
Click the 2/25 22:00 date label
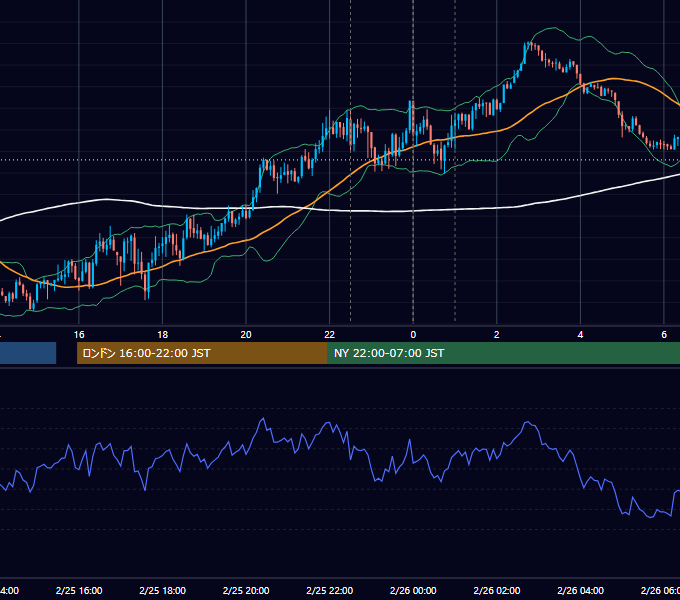click(330, 590)
